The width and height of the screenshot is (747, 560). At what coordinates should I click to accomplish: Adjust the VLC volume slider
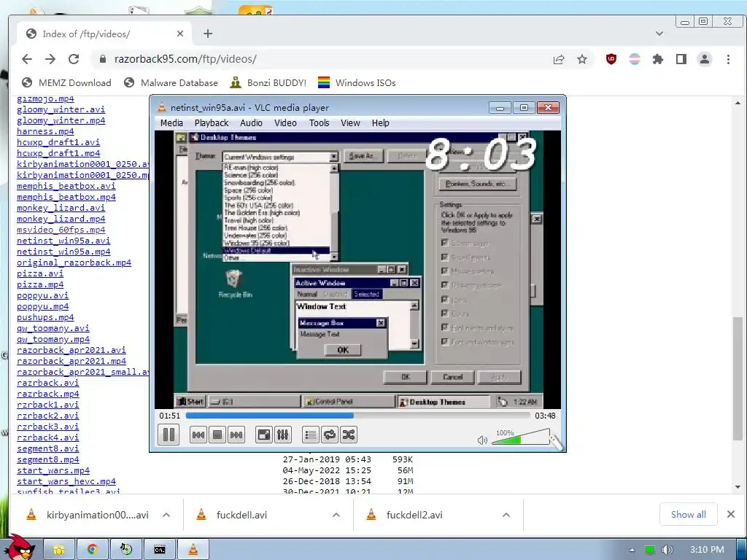click(x=521, y=437)
